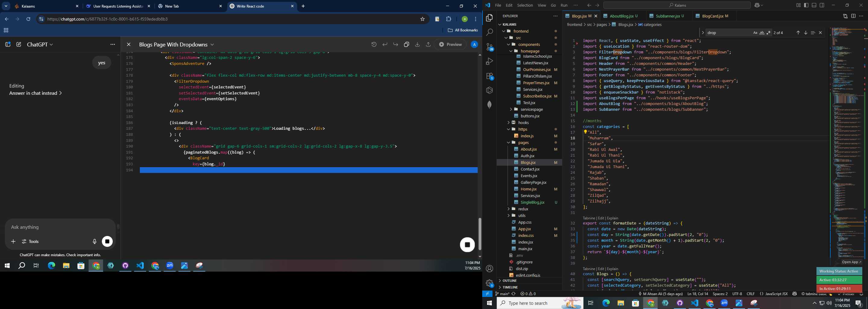The image size is (868, 309).
Task: Open the Manage gear icon in VS Code
Action: (x=489, y=283)
